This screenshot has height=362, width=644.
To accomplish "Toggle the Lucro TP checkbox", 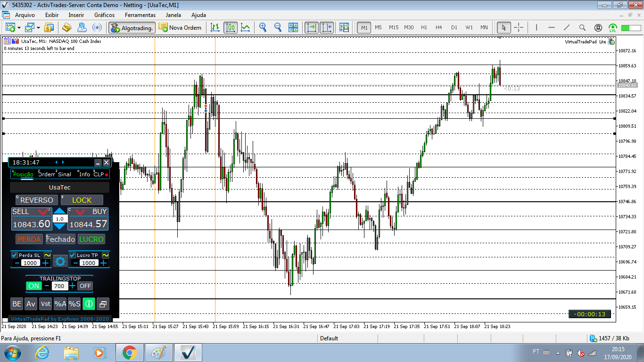I will (x=73, y=255).
